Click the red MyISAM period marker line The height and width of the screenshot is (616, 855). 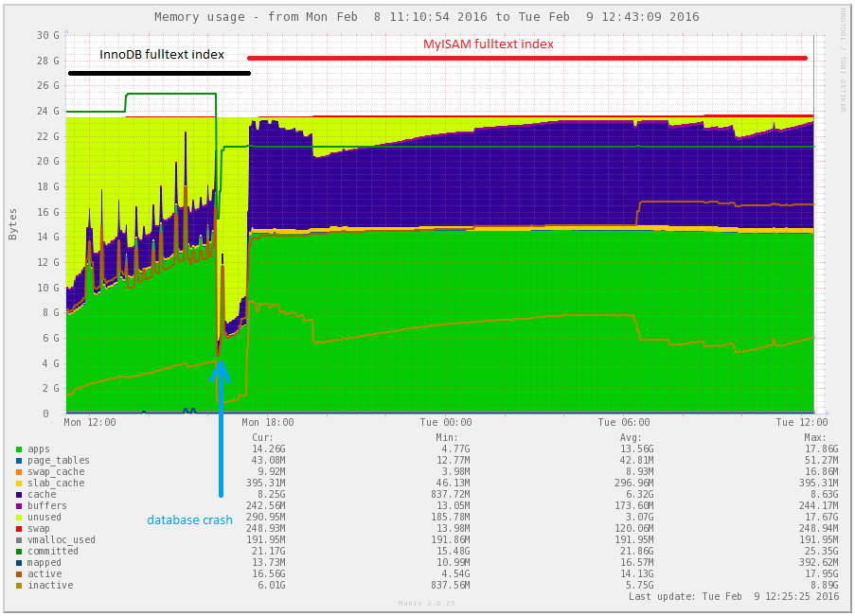coord(526,59)
